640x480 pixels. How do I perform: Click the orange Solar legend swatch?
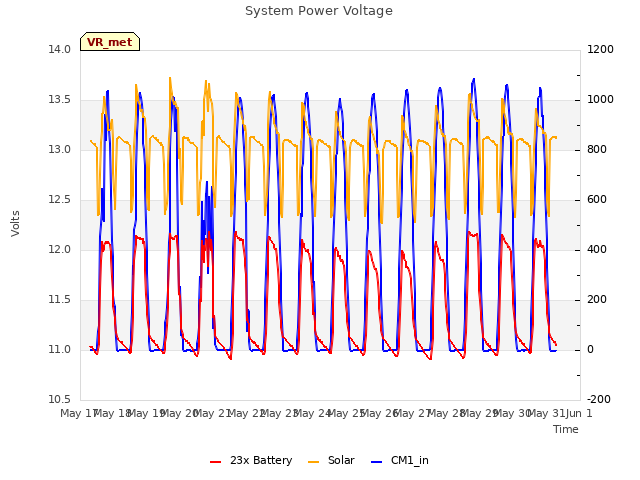313,461
